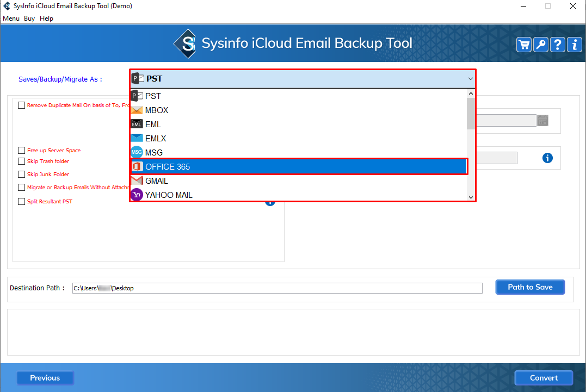Screen dimensions: 586x392
Task: Pick MBOX from the dropdown list
Action: point(157,110)
